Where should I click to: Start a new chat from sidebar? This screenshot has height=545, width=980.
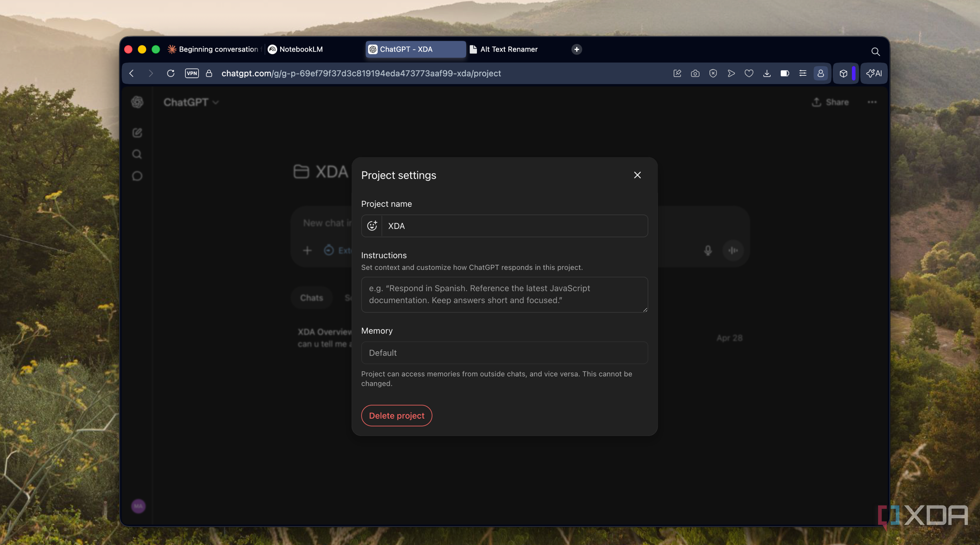pos(137,132)
